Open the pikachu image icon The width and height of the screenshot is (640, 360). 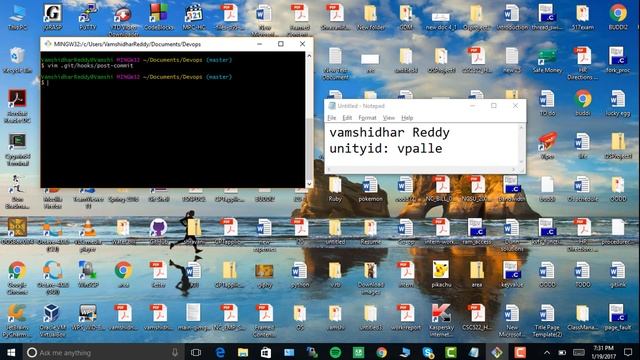pos(441,274)
